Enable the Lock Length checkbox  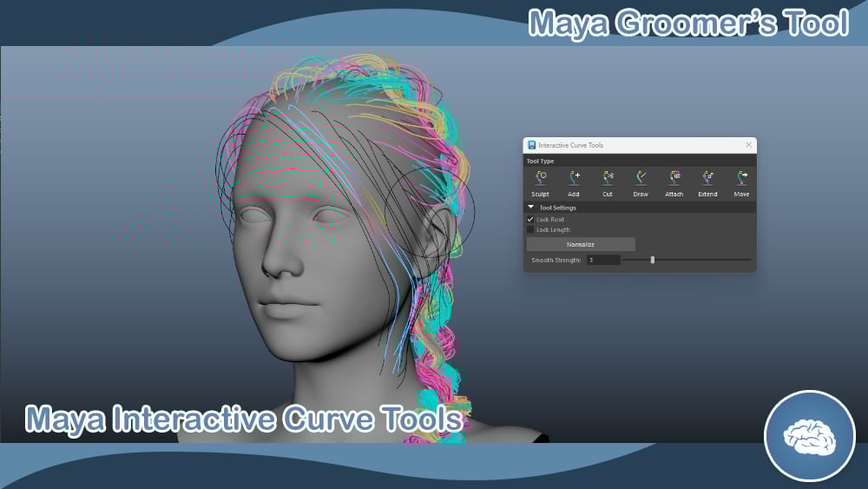pyautogui.click(x=530, y=229)
